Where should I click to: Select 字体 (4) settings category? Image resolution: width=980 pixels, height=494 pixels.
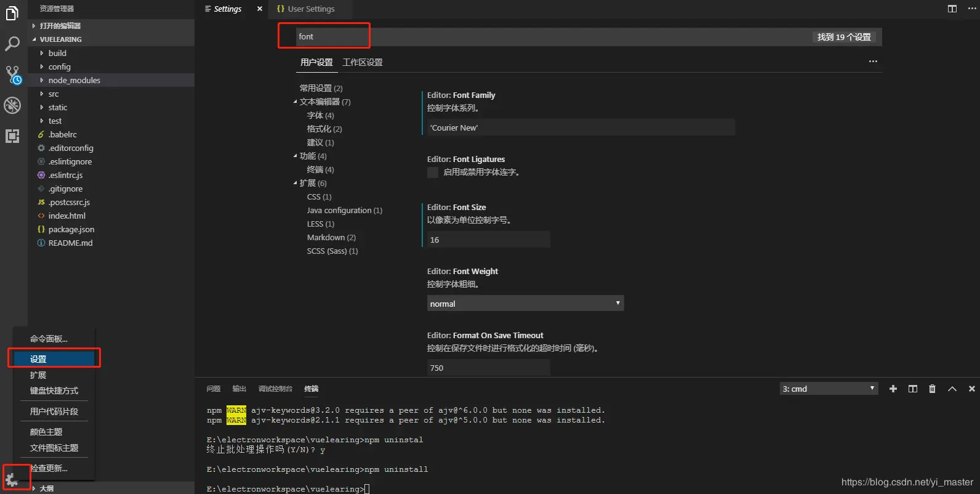(321, 115)
